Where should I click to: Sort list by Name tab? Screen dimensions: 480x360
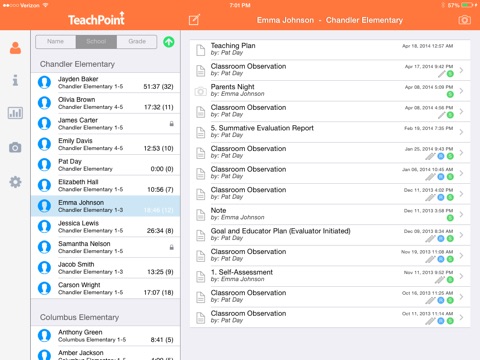pos(56,42)
